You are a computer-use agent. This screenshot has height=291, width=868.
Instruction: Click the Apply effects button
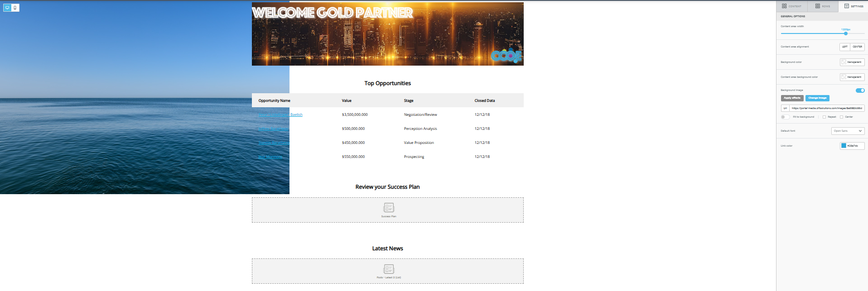coord(792,98)
